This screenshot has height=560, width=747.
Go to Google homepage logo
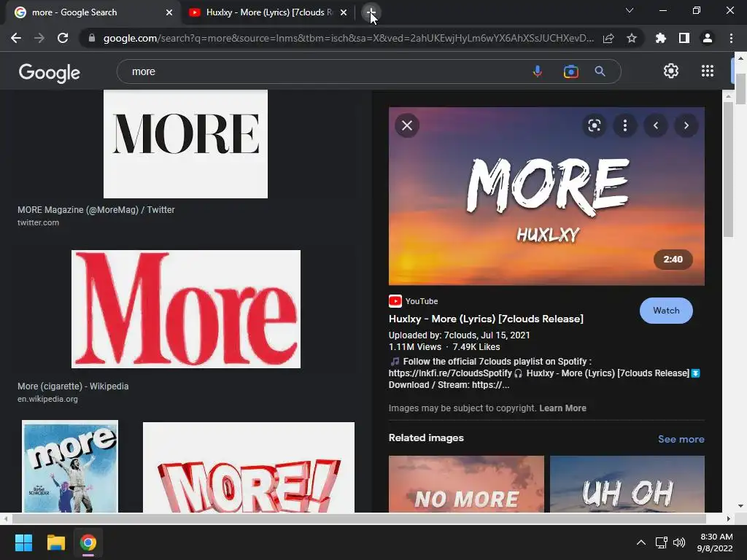(50, 72)
